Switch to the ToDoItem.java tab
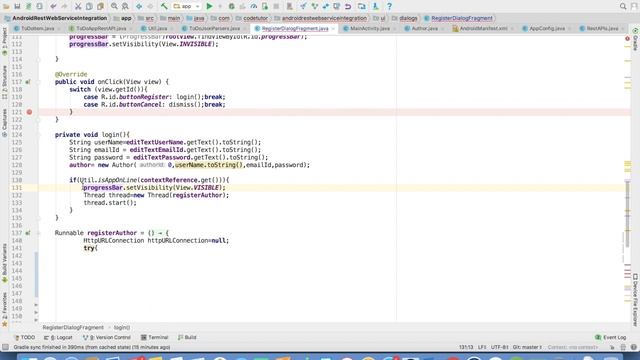640x360 pixels. [x=38, y=29]
